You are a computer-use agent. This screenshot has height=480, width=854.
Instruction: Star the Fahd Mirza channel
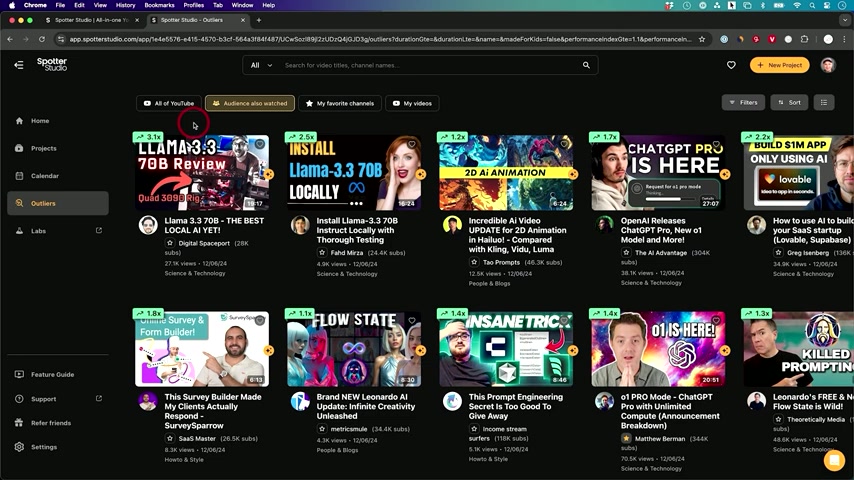click(x=322, y=253)
